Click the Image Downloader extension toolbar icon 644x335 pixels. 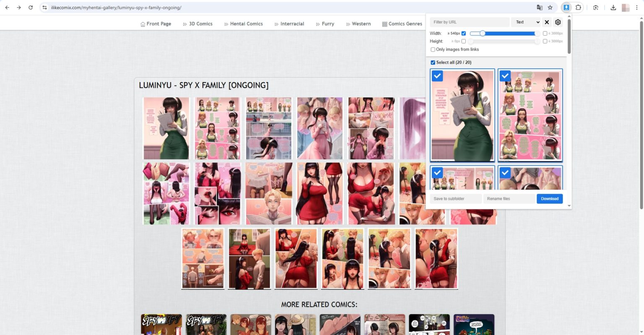click(x=567, y=7)
